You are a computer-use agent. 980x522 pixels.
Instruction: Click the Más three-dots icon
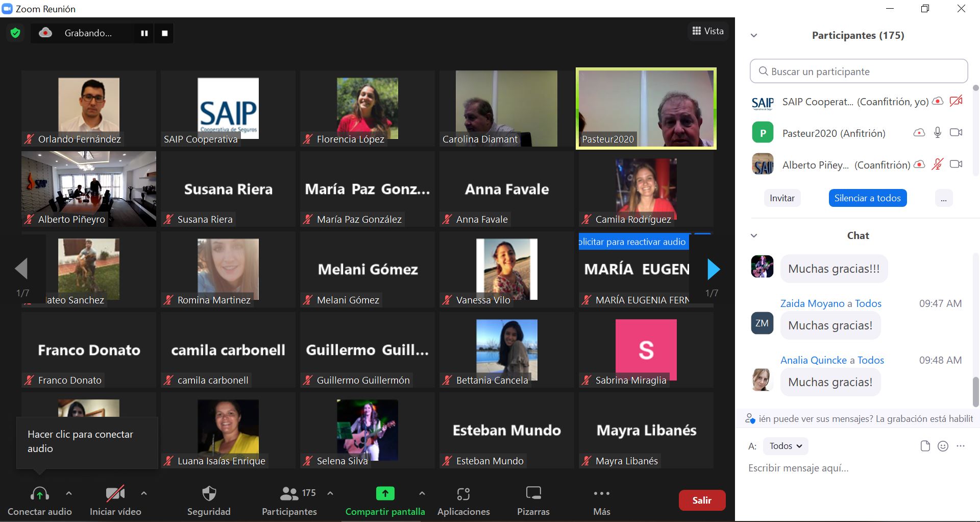(x=601, y=494)
